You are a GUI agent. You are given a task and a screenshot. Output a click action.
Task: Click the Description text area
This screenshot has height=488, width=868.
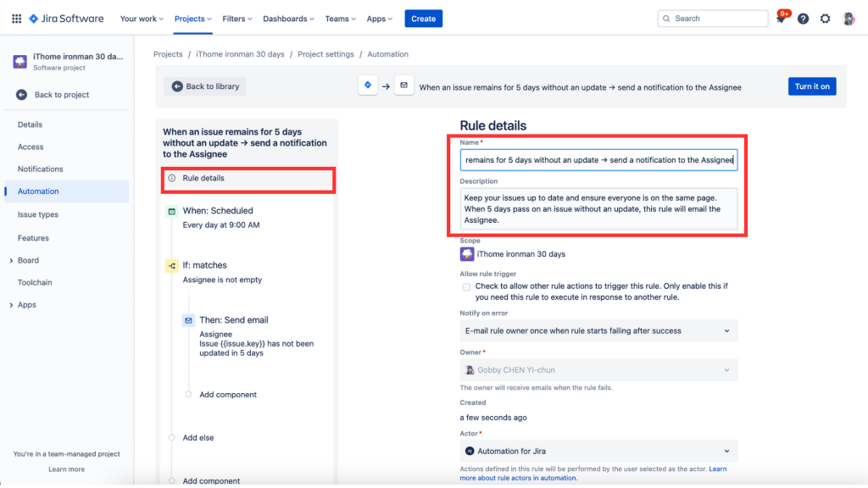(x=598, y=208)
